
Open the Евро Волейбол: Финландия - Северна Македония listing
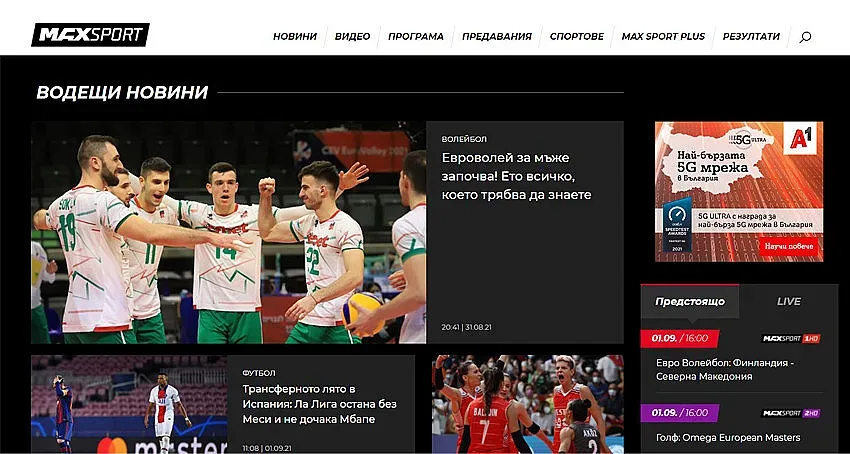tap(718, 369)
